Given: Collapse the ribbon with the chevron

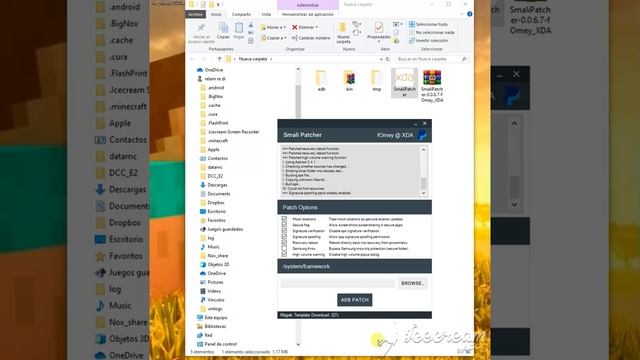Looking at the screenshot, I should 462,14.
